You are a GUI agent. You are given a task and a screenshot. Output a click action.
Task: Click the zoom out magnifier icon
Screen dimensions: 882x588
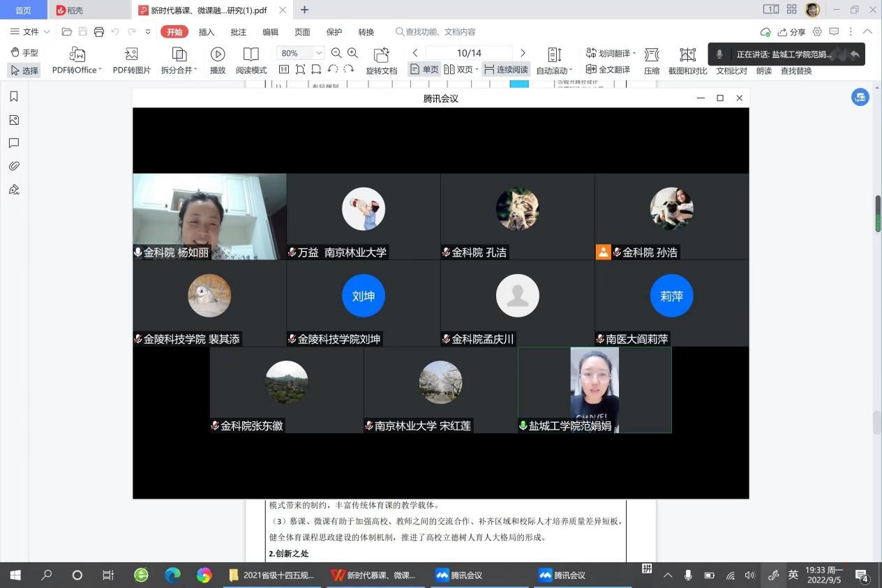point(336,53)
